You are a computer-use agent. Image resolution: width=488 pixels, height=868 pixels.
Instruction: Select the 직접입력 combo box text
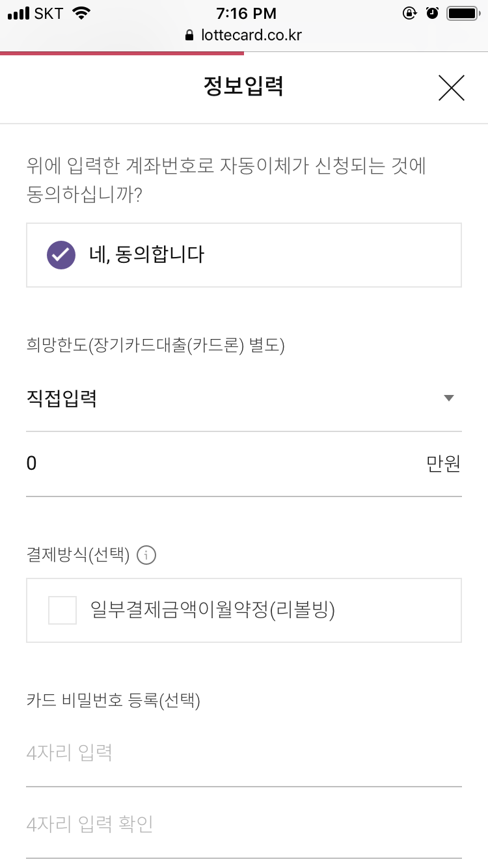point(62,398)
